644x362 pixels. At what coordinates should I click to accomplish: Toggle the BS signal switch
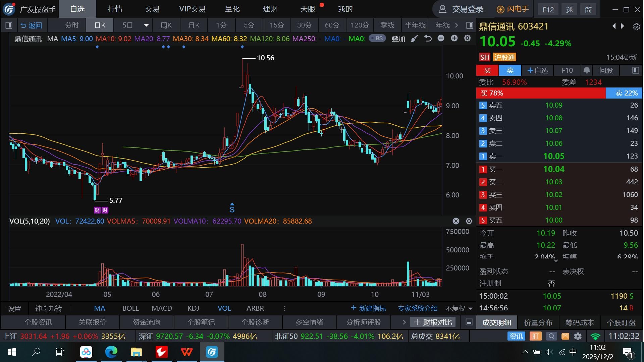[x=377, y=39]
